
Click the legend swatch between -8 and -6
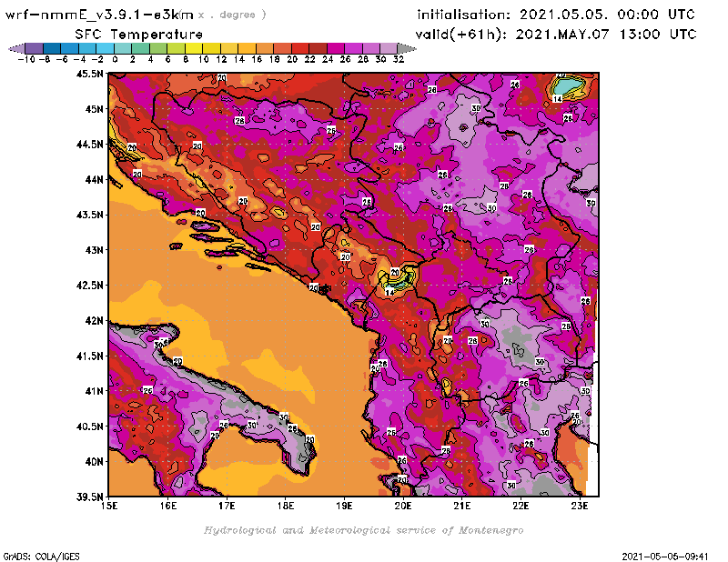click(x=52, y=49)
